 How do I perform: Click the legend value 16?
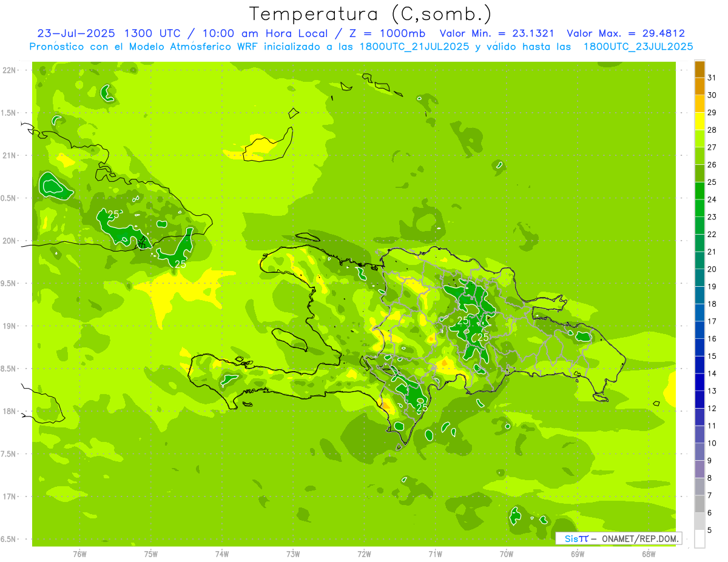712,339
